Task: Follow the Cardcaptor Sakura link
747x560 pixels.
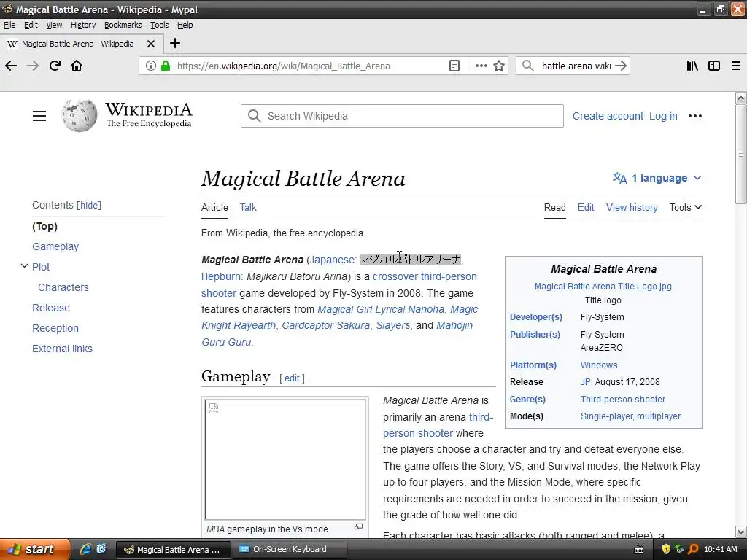Action: 325,325
